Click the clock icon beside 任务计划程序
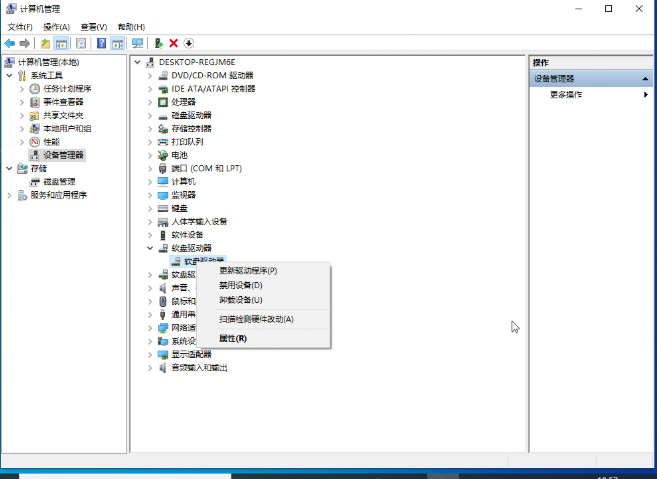The height and width of the screenshot is (479, 657). 35,88
